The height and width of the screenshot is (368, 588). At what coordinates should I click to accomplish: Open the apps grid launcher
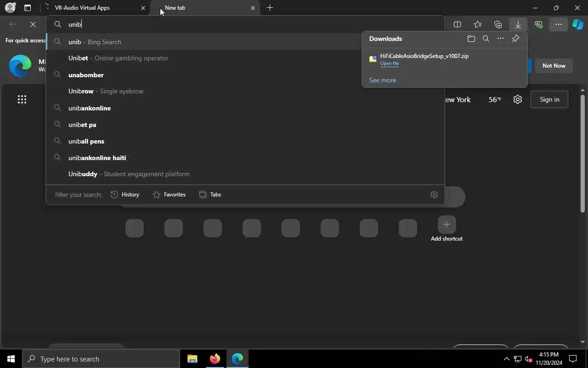point(22,99)
